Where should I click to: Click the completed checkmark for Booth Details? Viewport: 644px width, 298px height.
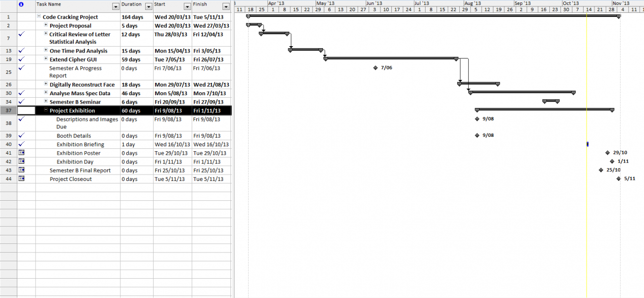click(x=21, y=135)
